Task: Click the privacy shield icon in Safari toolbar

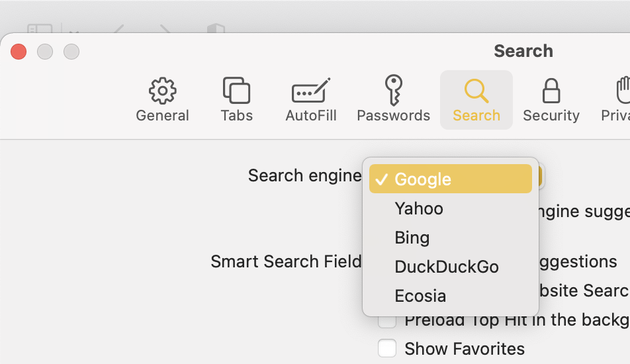Action: [216, 30]
